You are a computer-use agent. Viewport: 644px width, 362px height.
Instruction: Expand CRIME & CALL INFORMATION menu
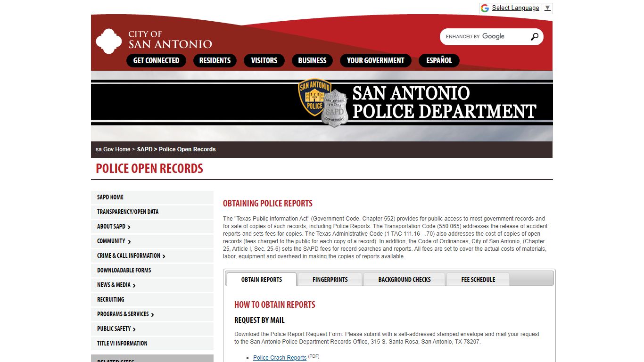tap(128, 255)
